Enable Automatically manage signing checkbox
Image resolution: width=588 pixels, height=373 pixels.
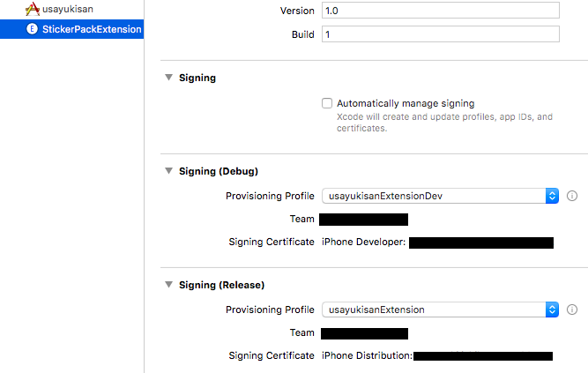pyautogui.click(x=327, y=103)
